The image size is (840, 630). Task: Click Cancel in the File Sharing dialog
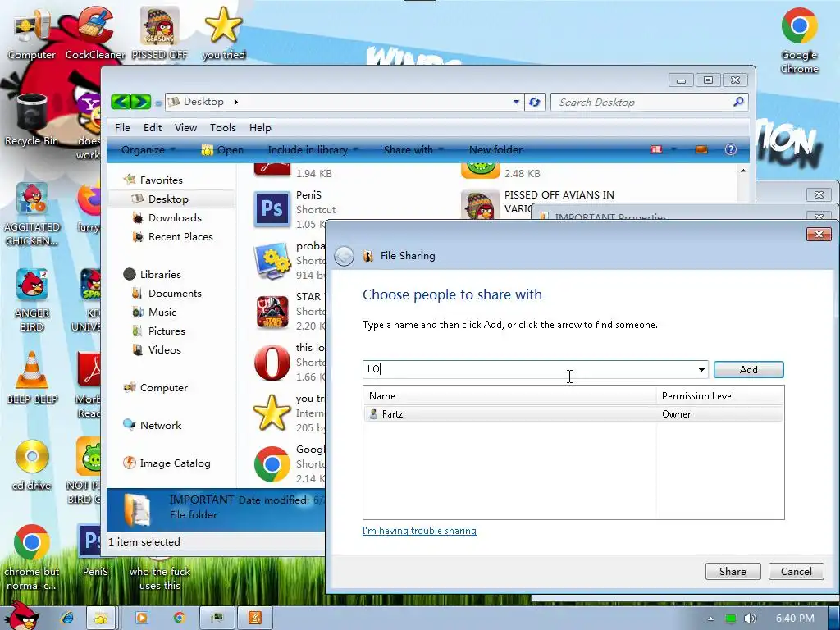(796, 572)
